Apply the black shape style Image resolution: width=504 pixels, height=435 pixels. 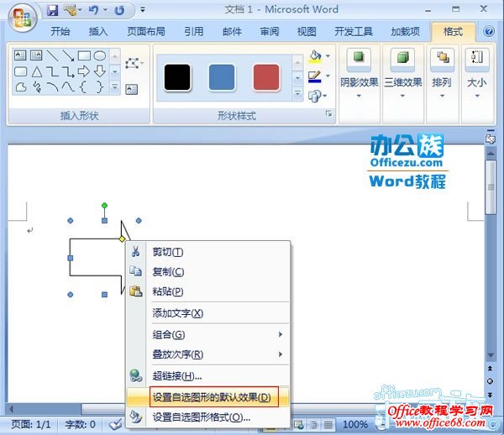pos(177,77)
